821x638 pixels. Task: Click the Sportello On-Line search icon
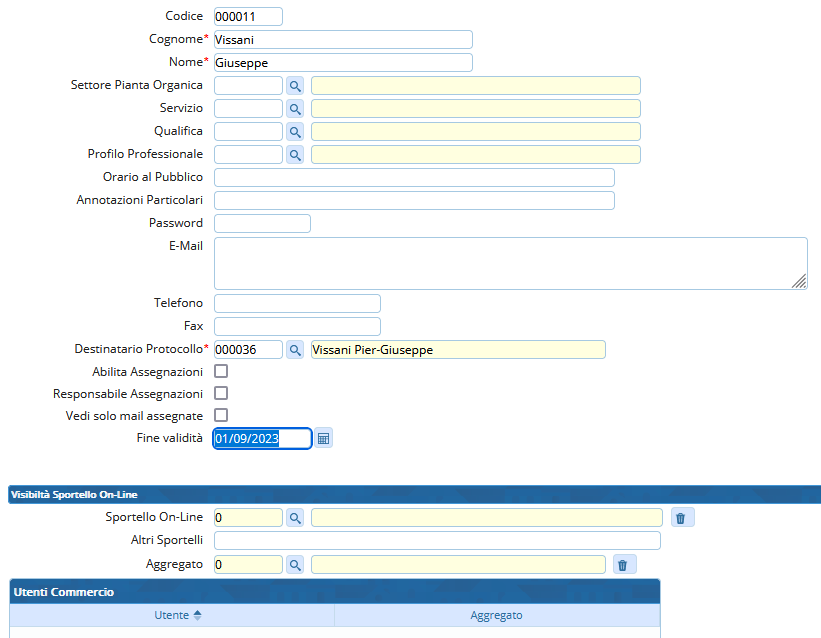[x=295, y=517]
